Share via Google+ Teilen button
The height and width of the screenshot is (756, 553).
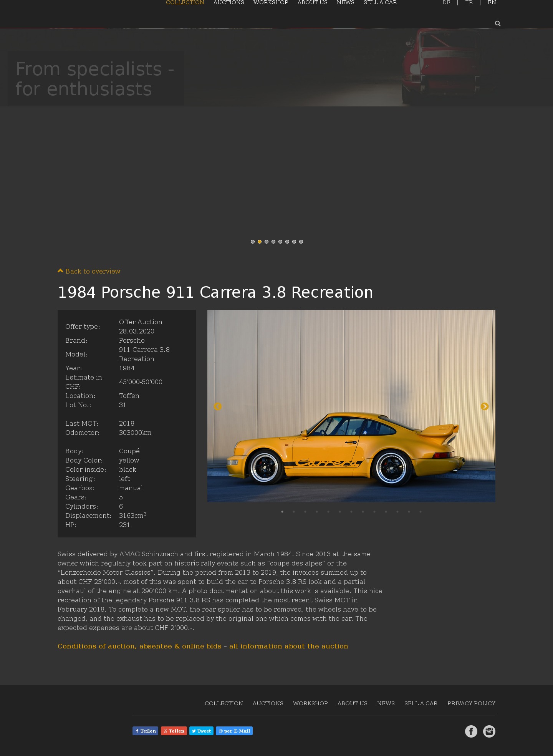[174, 731]
